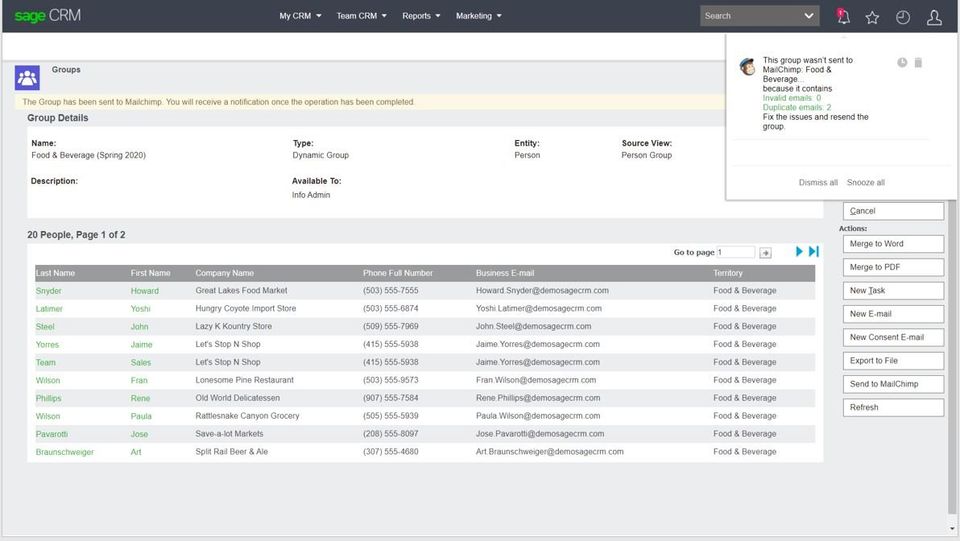Viewport: 960px width, 541px height.
Task: Open user profile icon
Action: click(x=934, y=17)
